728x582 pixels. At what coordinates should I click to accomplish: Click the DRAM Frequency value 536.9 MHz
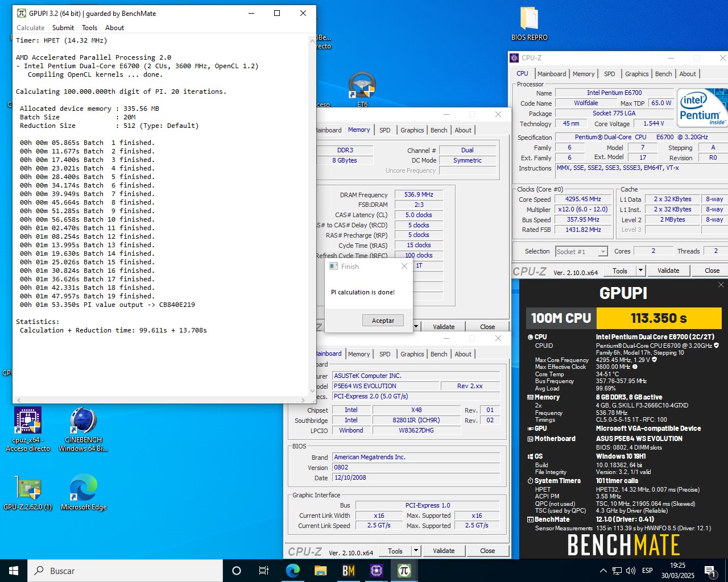pos(419,194)
